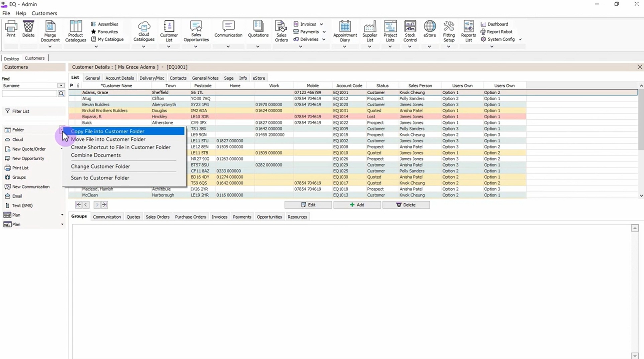Switch to the General Notes tab
Image resolution: width=644 pixels, height=359 pixels.
click(x=205, y=78)
